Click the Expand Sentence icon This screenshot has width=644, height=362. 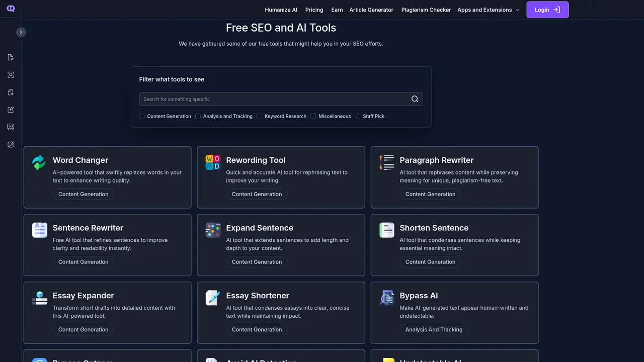coord(213,230)
